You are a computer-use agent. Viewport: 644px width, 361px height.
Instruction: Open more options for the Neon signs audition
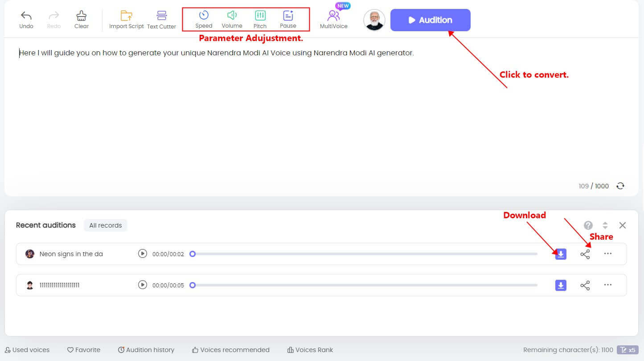click(x=608, y=253)
